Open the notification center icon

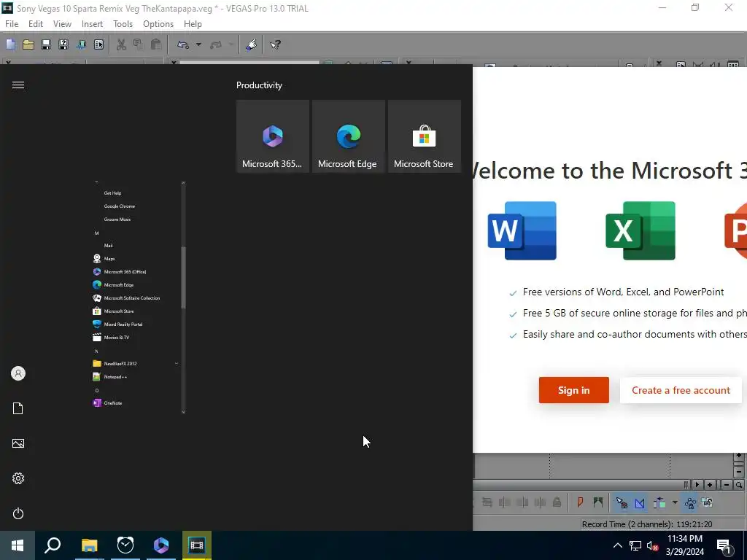(x=724, y=545)
